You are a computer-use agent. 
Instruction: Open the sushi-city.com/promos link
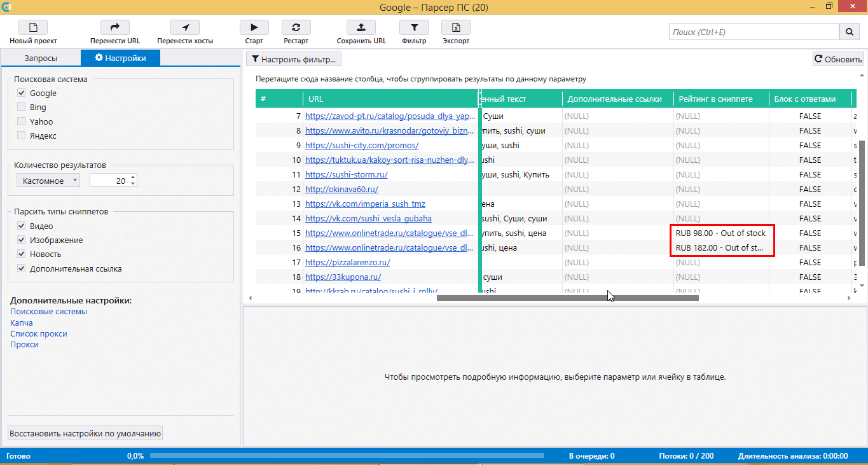(x=362, y=146)
